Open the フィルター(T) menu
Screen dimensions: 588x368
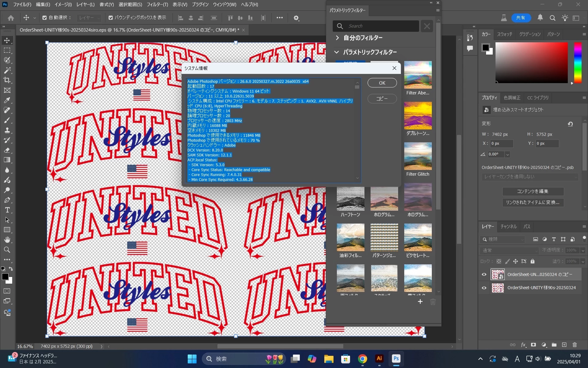point(157,5)
